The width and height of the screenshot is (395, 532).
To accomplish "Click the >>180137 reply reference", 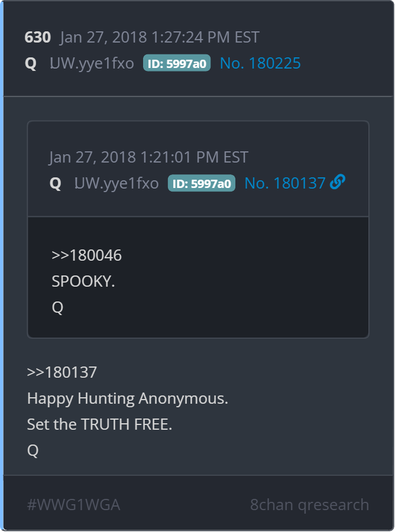I will coord(61,372).
